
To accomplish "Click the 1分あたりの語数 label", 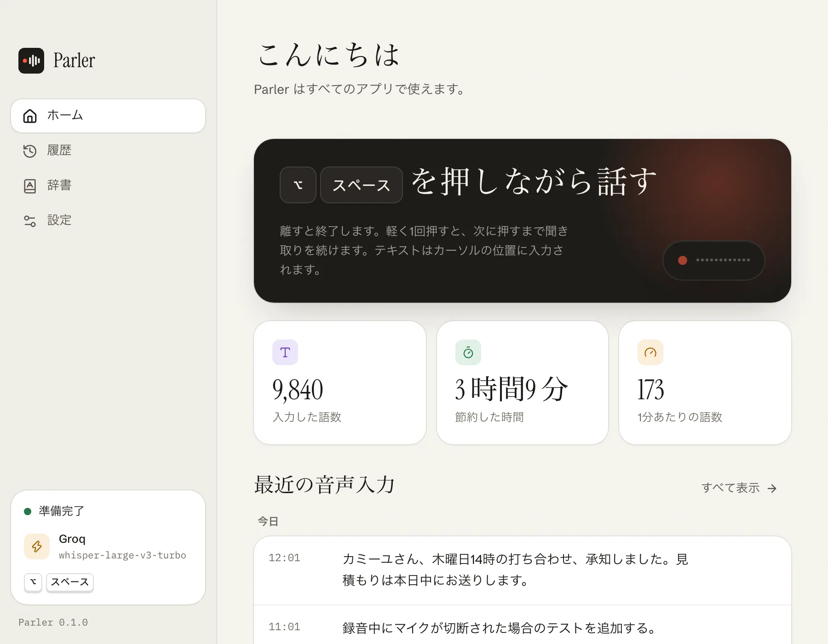I will [x=680, y=417].
